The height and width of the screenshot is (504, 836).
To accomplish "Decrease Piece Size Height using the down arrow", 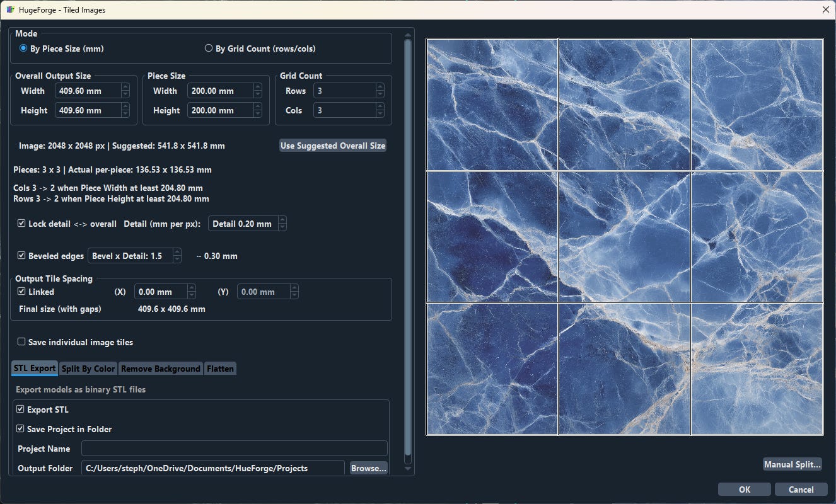I will click(257, 113).
